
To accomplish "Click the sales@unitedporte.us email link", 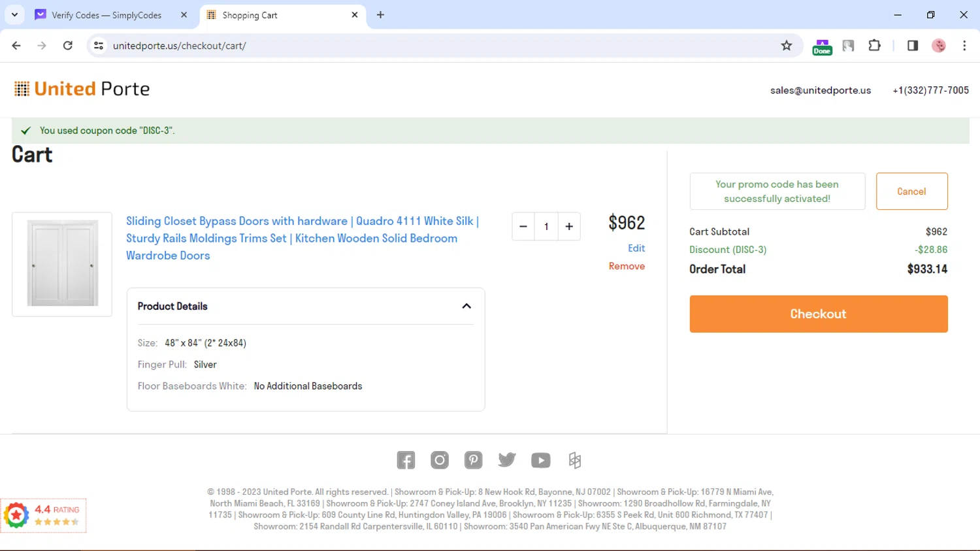I will tap(821, 90).
